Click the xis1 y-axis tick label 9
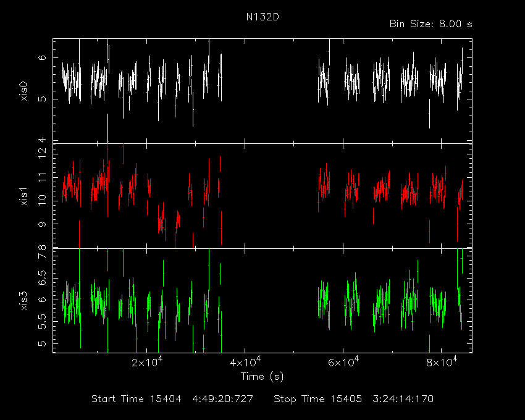525x420 pixels. (42, 224)
